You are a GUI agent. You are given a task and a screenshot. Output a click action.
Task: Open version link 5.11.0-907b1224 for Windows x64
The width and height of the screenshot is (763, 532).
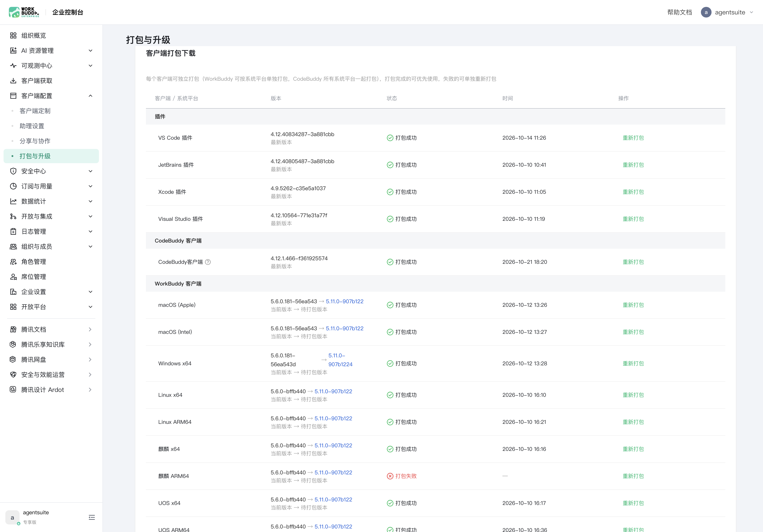pos(340,360)
